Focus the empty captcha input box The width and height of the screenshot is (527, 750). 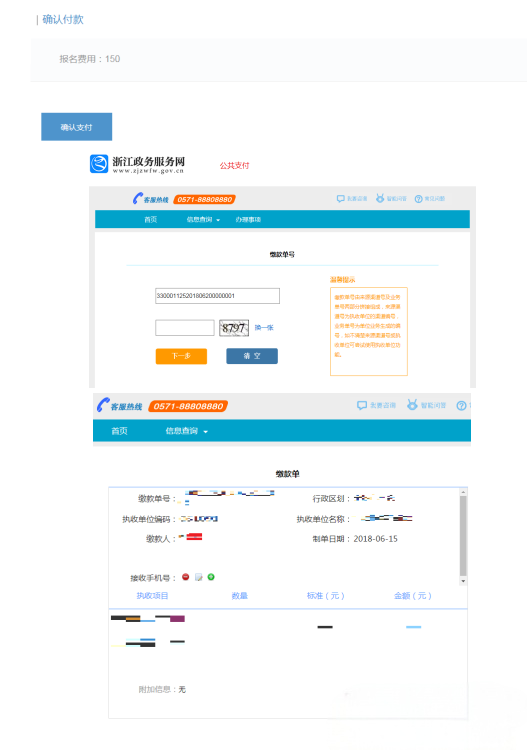coord(185,328)
